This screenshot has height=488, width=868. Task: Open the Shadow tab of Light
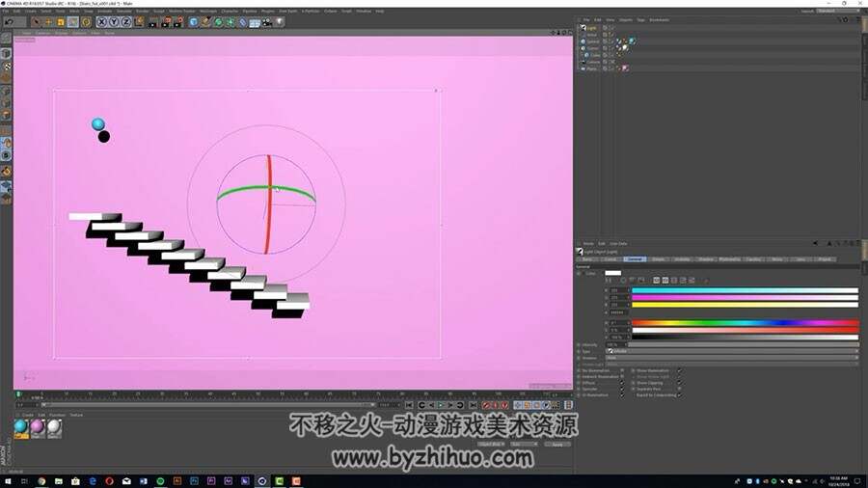click(706, 258)
